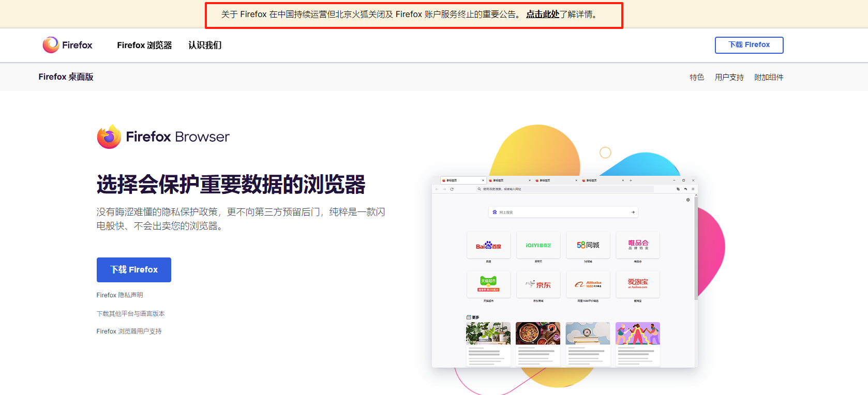Screen dimensions: 868x395
Task: Click the mockup address bar search field
Action: tap(564, 189)
